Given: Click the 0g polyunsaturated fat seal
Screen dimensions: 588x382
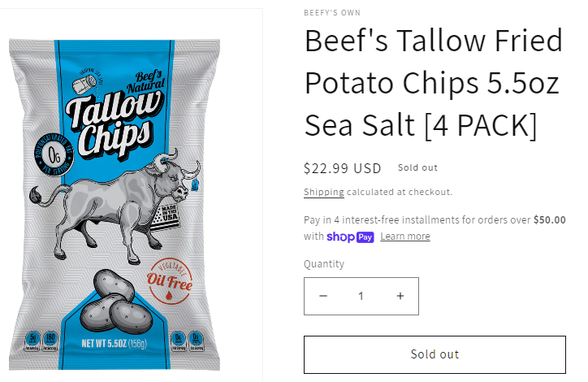Looking at the screenshot, I should (54, 155).
